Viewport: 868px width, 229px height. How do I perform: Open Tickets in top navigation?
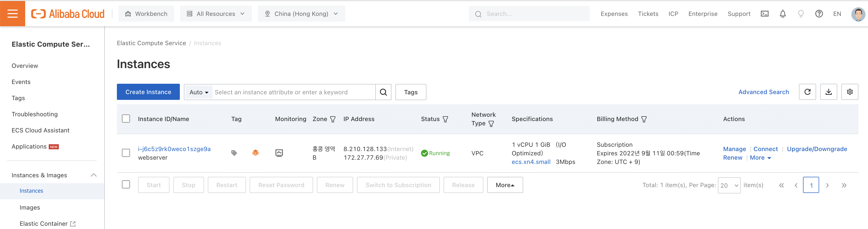pyautogui.click(x=648, y=14)
